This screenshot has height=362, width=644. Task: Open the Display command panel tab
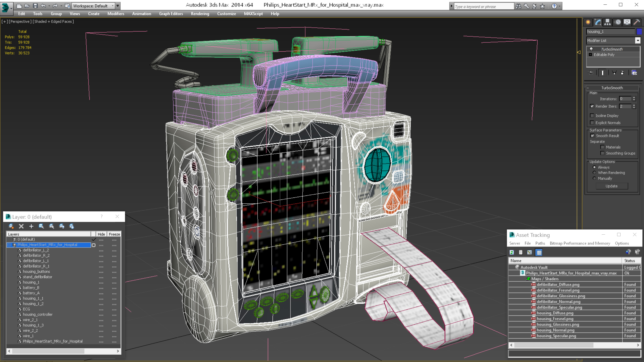[x=627, y=22]
